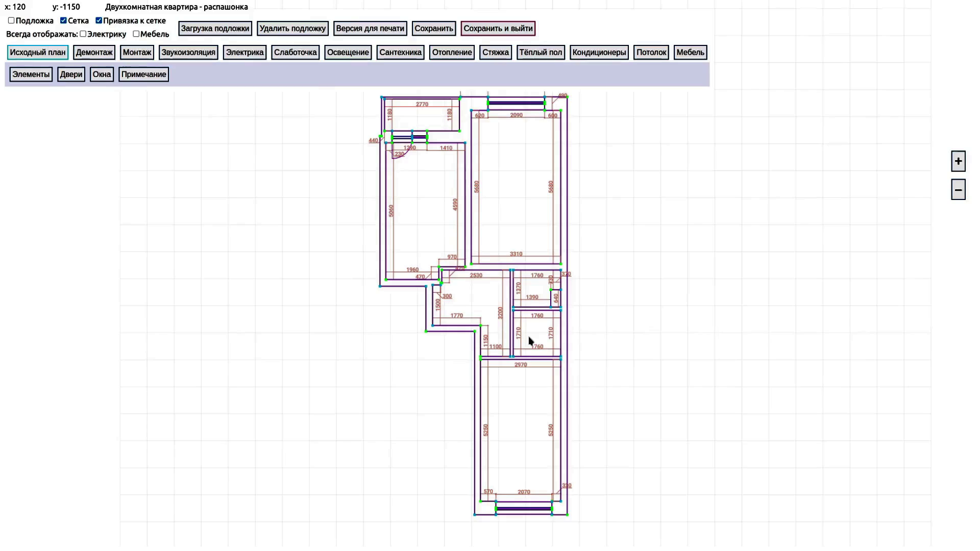Screen dimensions: 980x551
Task: Open the Демонтаж tab
Action: pos(94,53)
